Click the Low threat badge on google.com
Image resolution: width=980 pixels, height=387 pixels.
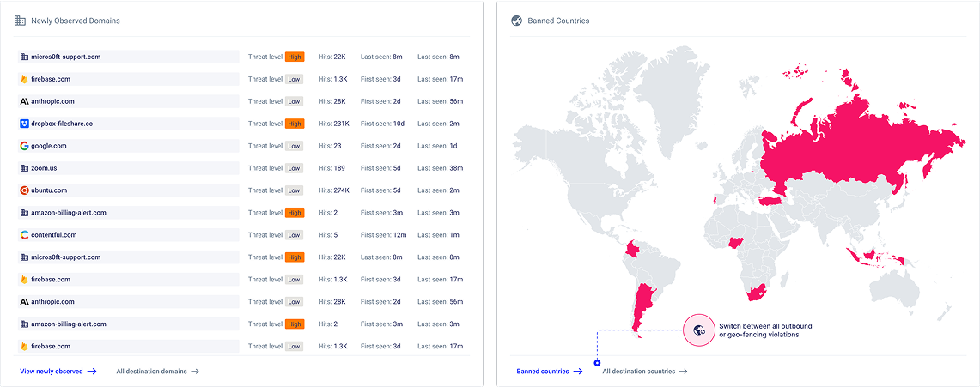pyautogui.click(x=294, y=146)
